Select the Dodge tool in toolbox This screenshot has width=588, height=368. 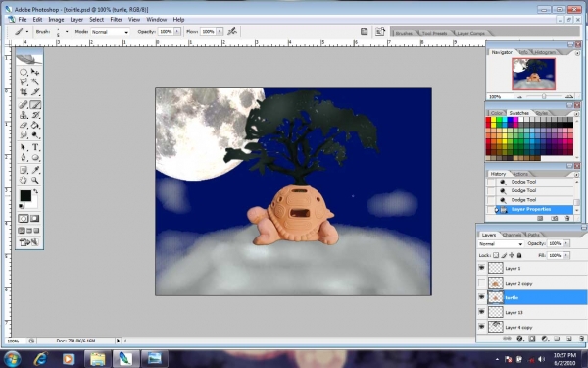click(x=35, y=134)
